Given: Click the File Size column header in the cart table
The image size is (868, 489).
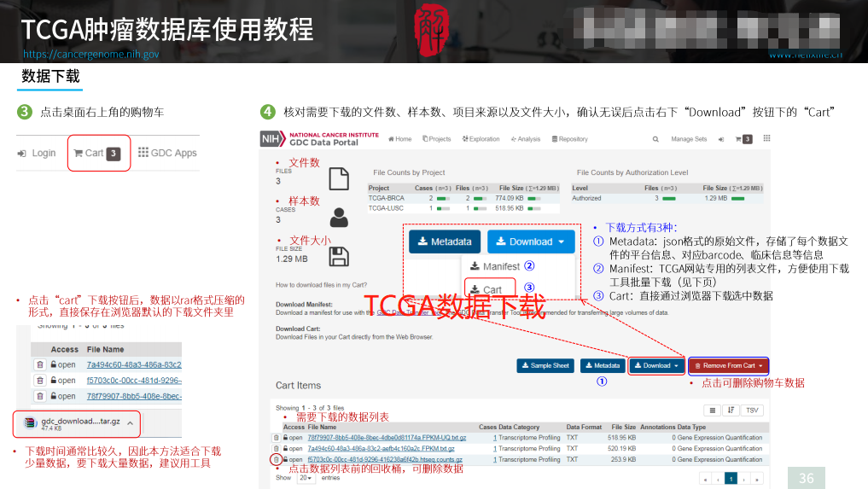Looking at the screenshot, I should tap(623, 427).
